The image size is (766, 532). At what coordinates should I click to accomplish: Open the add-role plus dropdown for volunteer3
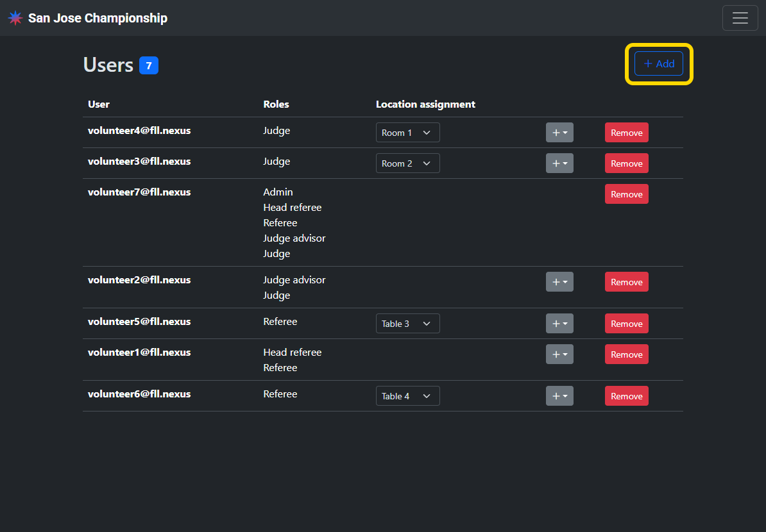pos(559,163)
